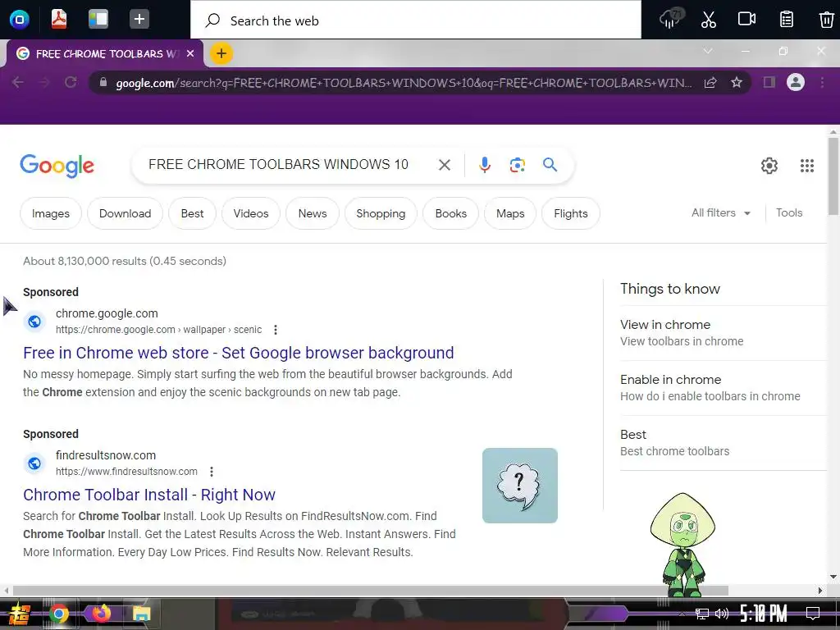Open Free in Chrome web store link
The width and height of the screenshot is (840, 630).
[239, 353]
